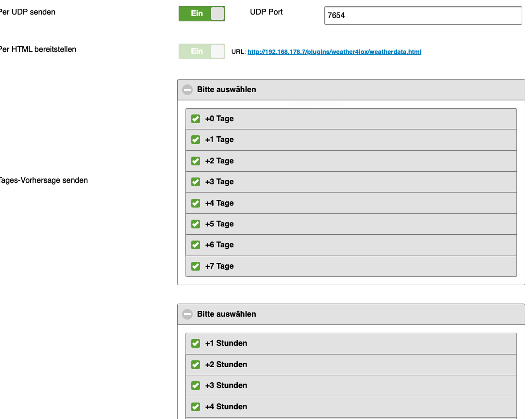Disable the '+3 Stunden' hourly checkbox
Viewport: 532px width, 419px height.
tap(196, 386)
